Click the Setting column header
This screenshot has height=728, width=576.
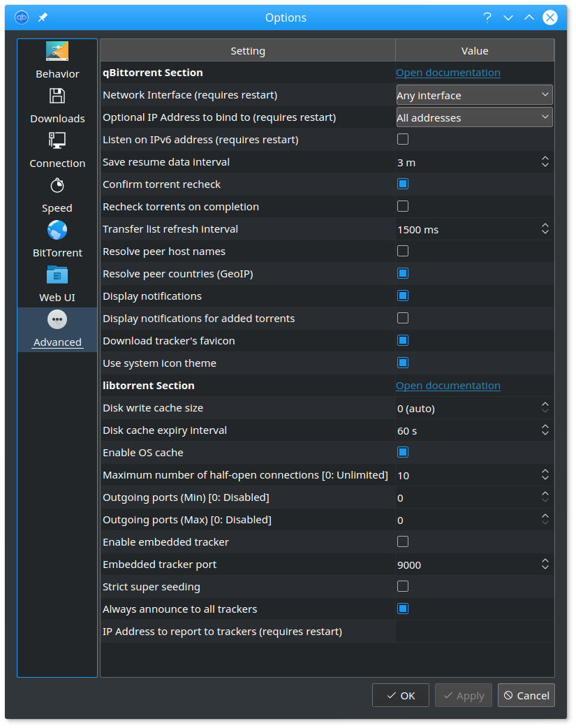[248, 50]
